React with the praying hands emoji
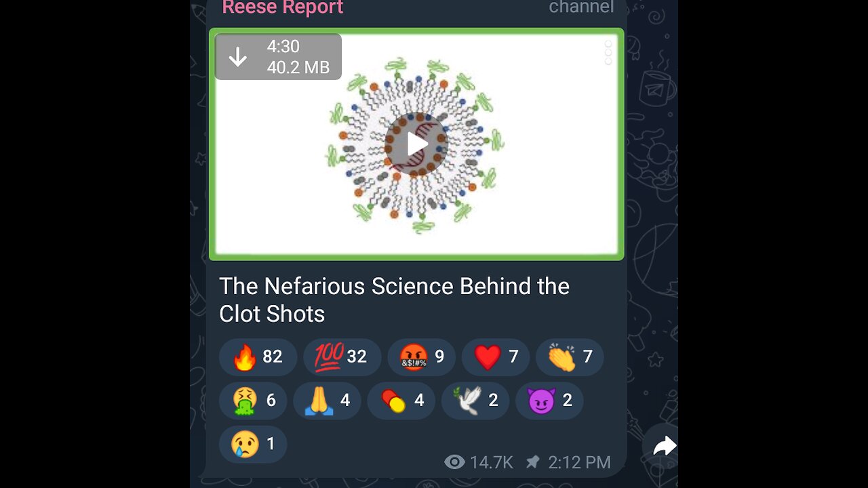The height and width of the screenshot is (488, 868). tap(327, 401)
